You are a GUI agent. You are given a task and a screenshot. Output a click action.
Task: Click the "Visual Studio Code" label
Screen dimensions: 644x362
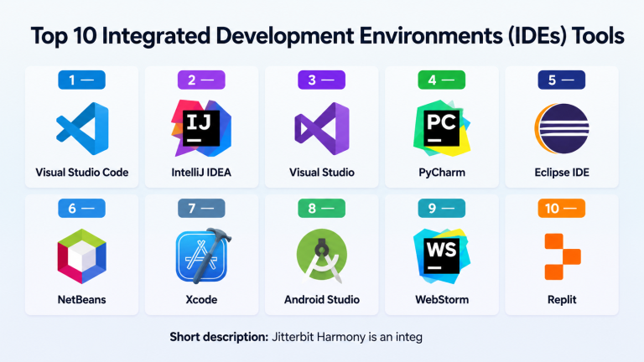[x=81, y=173]
